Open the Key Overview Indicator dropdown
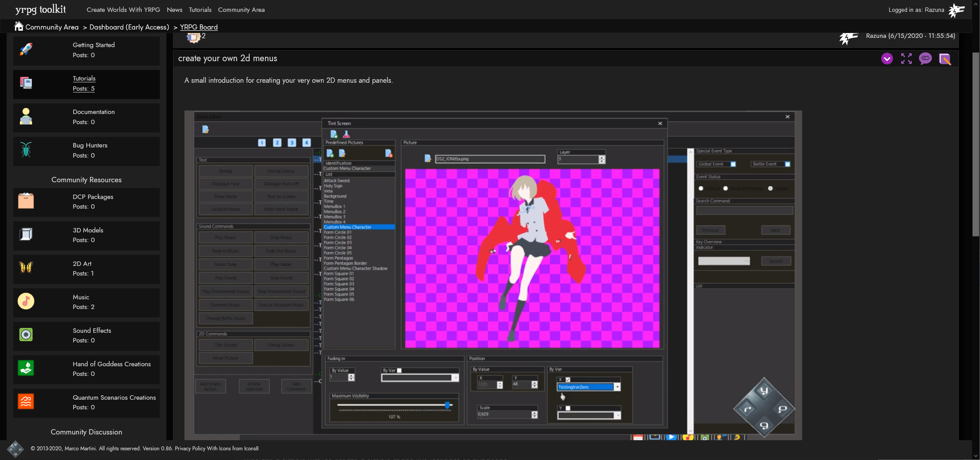This screenshot has height=460, width=980. (x=724, y=261)
